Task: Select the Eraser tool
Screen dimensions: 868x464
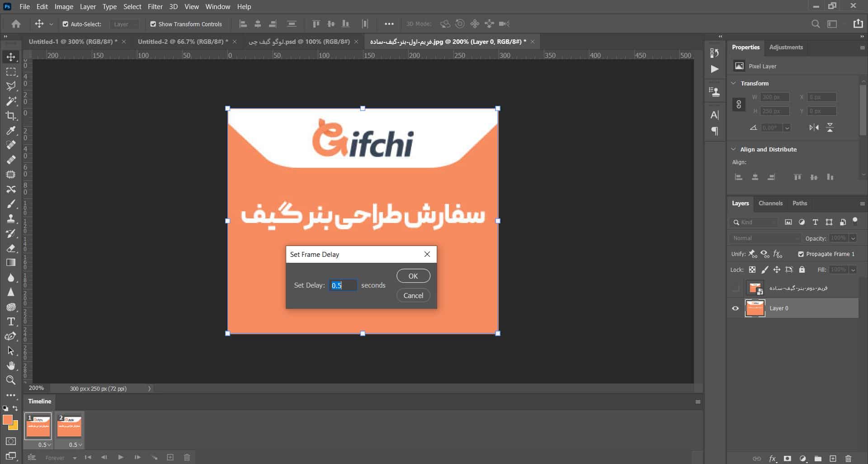Action: click(11, 248)
